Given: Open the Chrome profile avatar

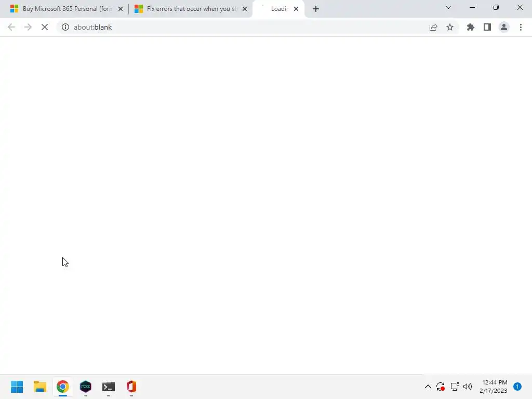Looking at the screenshot, I should click(x=504, y=27).
